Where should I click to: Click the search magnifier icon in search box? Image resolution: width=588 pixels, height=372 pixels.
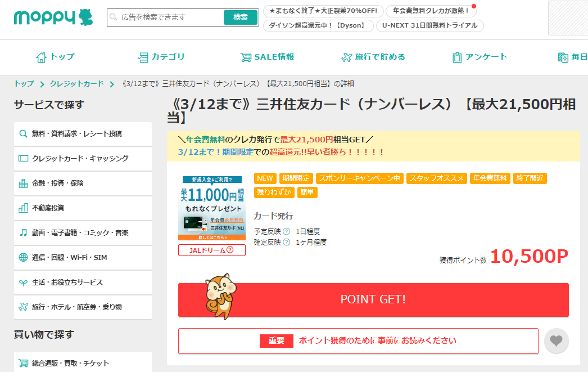pyautogui.click(x=113, y=17)
